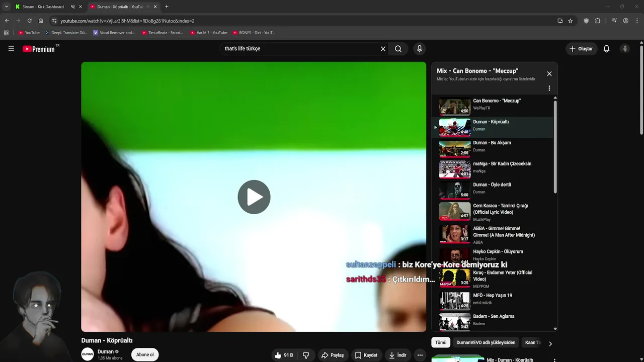
Task: Open the Mix playlist three-dot options
Action: point(549,88)
